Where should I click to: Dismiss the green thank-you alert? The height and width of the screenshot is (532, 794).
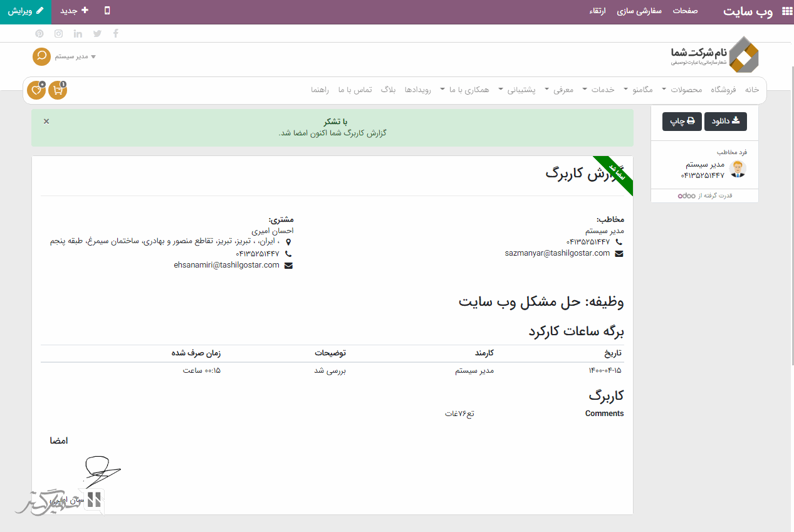point(46,121)
